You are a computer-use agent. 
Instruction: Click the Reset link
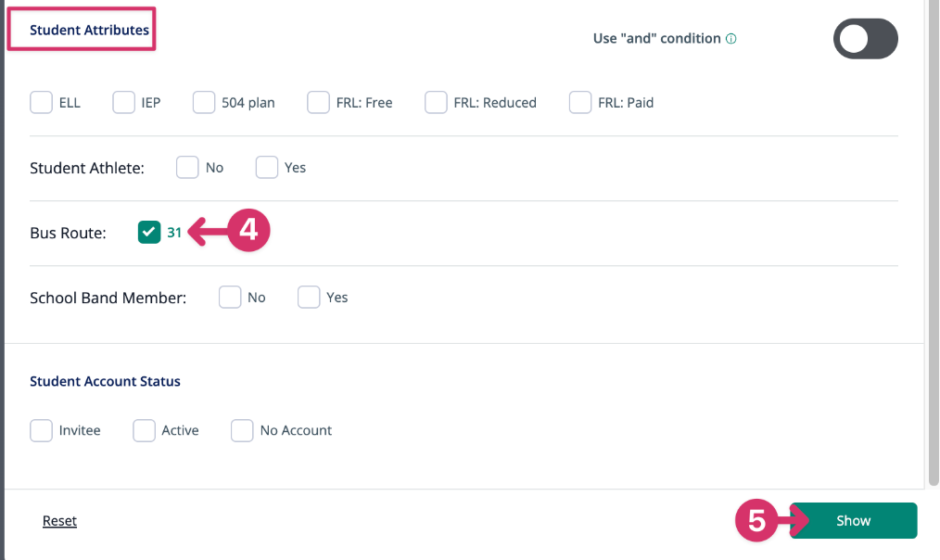(59, 521)
